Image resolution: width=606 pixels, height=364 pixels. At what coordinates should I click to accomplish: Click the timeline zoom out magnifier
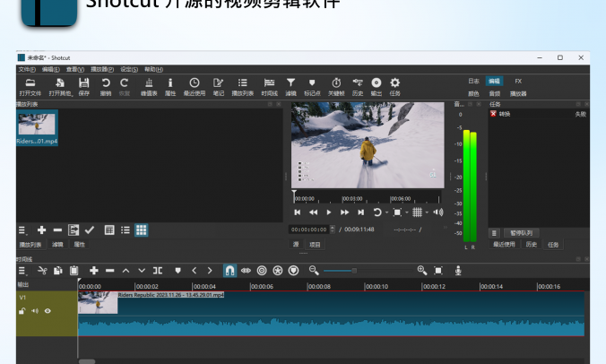click(x=314, y=271)
